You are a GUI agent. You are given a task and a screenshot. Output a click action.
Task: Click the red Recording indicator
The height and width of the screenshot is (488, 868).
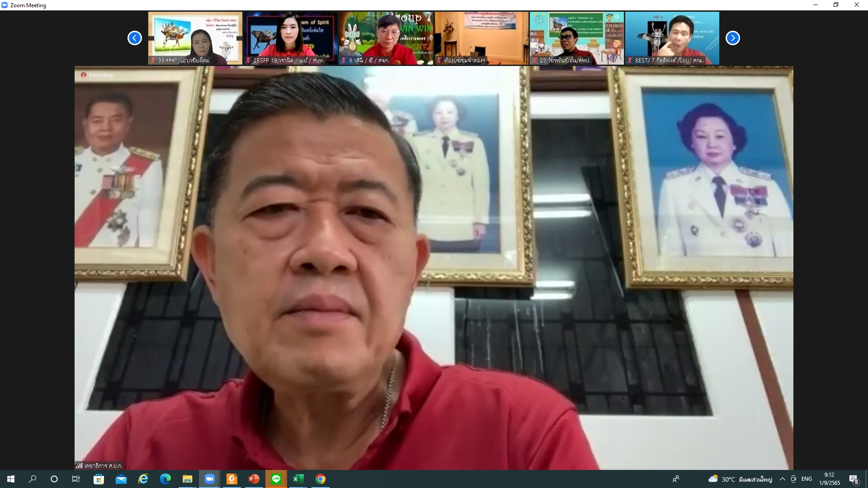click(84, 75)
